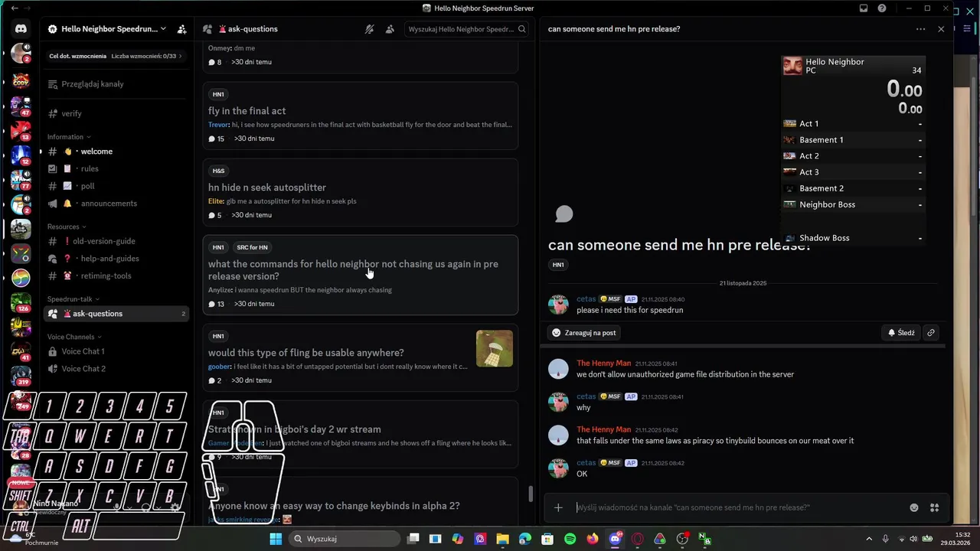The image size is (980, 551).
Task: Open the verify channel
Action: pyautogui.click(x=116, y=113)
